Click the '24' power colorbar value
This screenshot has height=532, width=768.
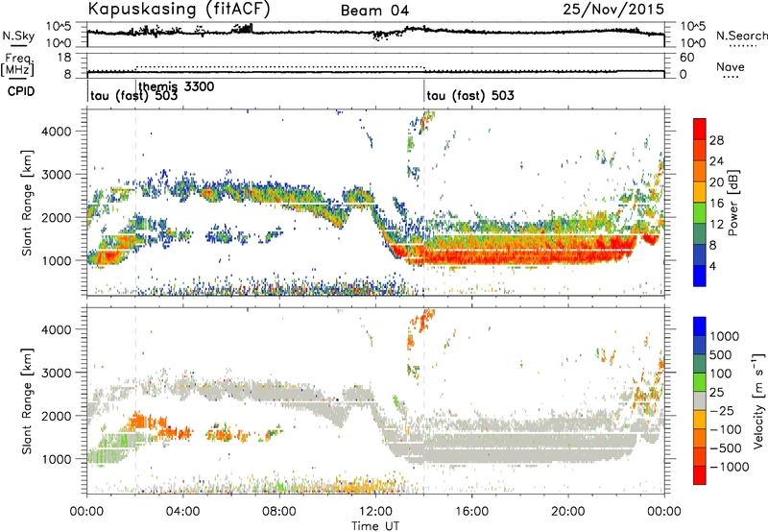pyautogui.click(x=716, y=161)
